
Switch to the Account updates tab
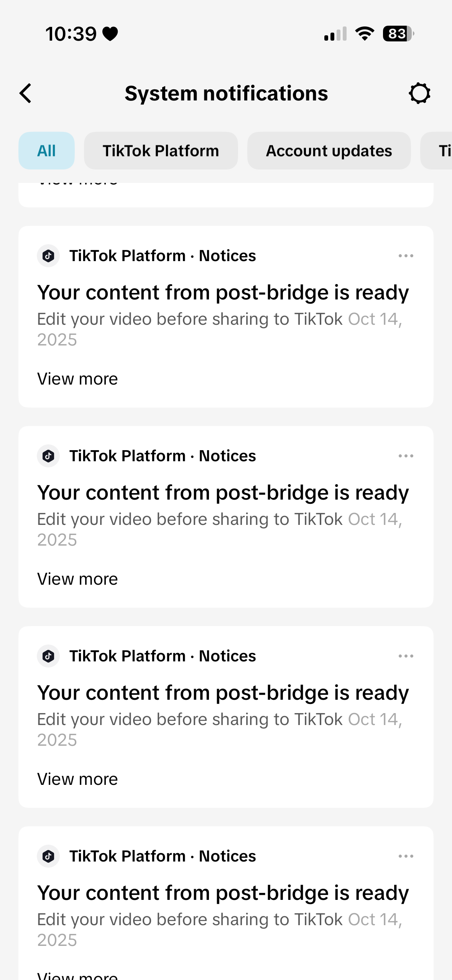click(329, 151)
